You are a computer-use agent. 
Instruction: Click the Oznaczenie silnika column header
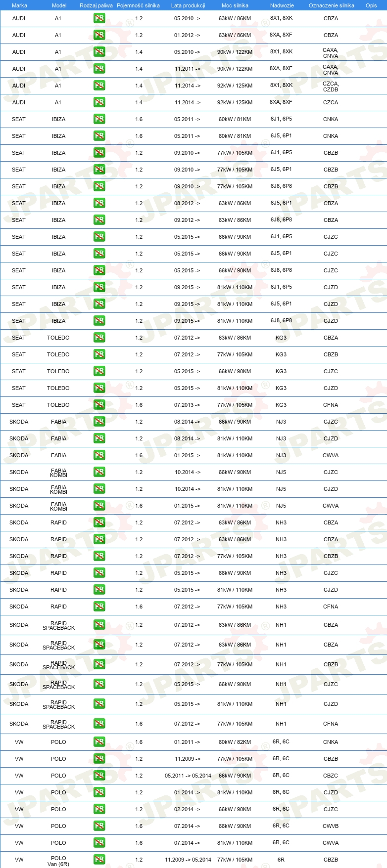pyautogui.click(x=331, y=5)
